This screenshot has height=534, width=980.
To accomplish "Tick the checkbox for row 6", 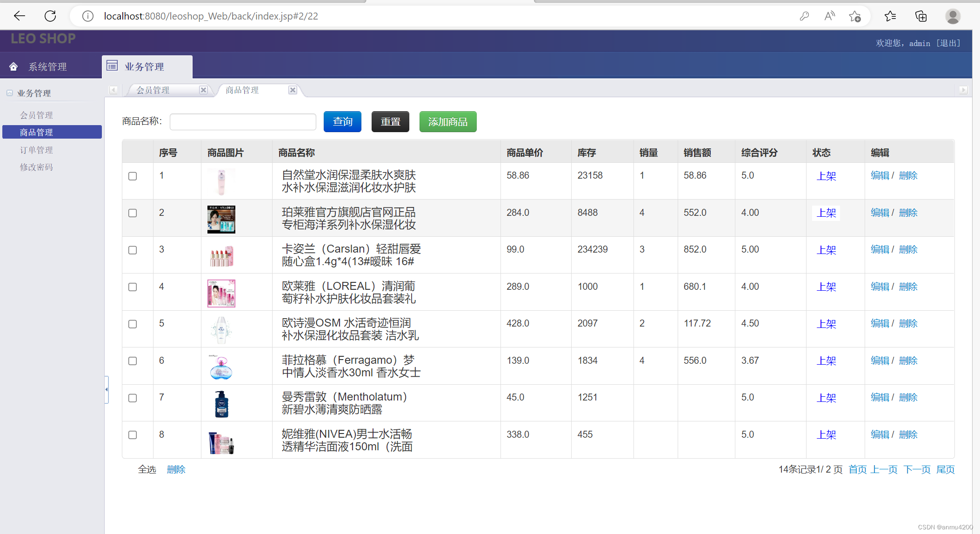I will (x=133, y=361).
